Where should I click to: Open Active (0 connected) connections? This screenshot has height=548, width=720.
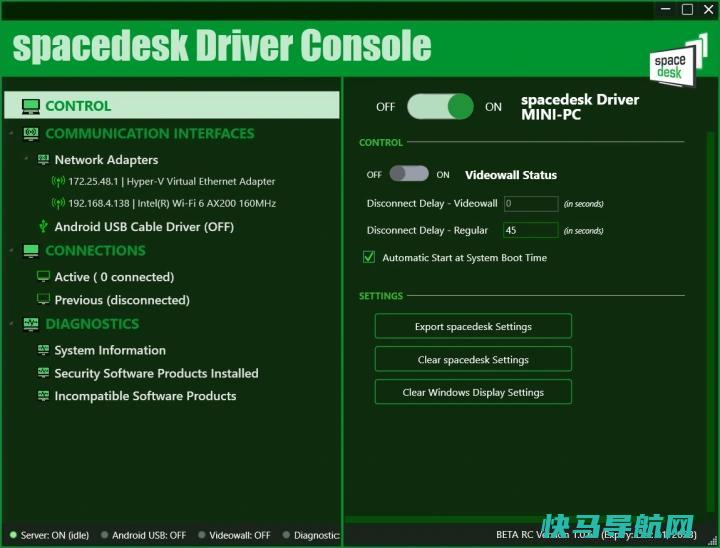pyautogui.click(x=114, y=277)
